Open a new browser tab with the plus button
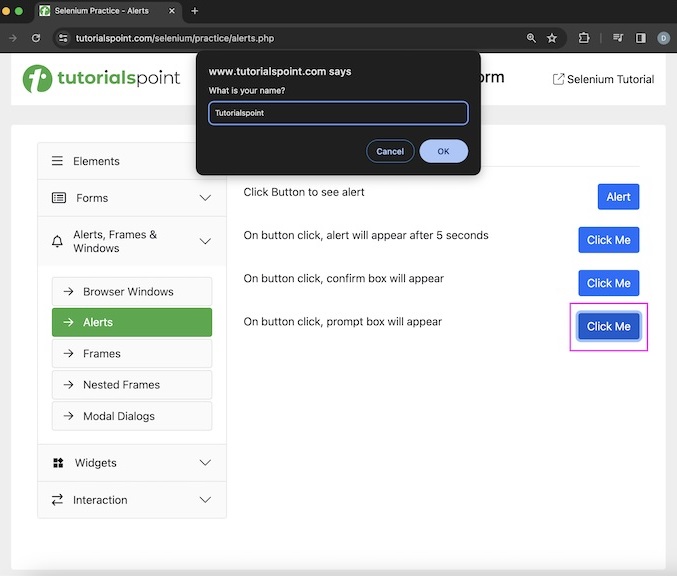Viewport: 677px width, 576px height. (x=195, y=11)
